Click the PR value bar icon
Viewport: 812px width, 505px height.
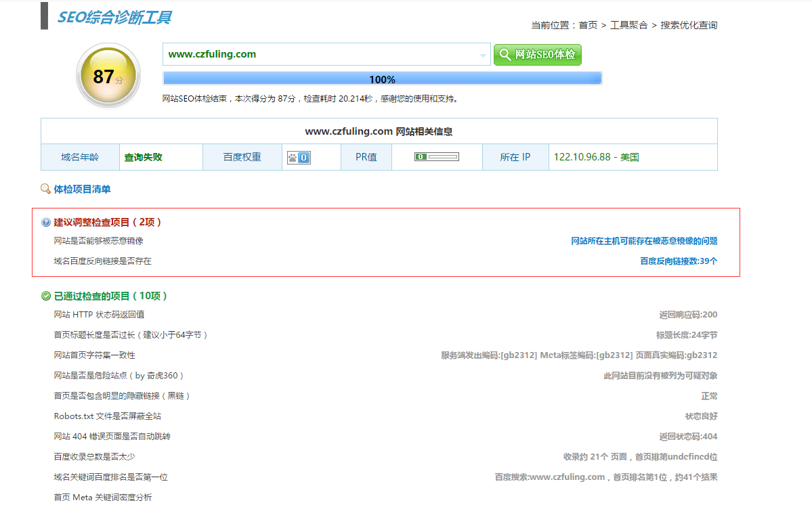pyautogui.click(x=436, y=157)
